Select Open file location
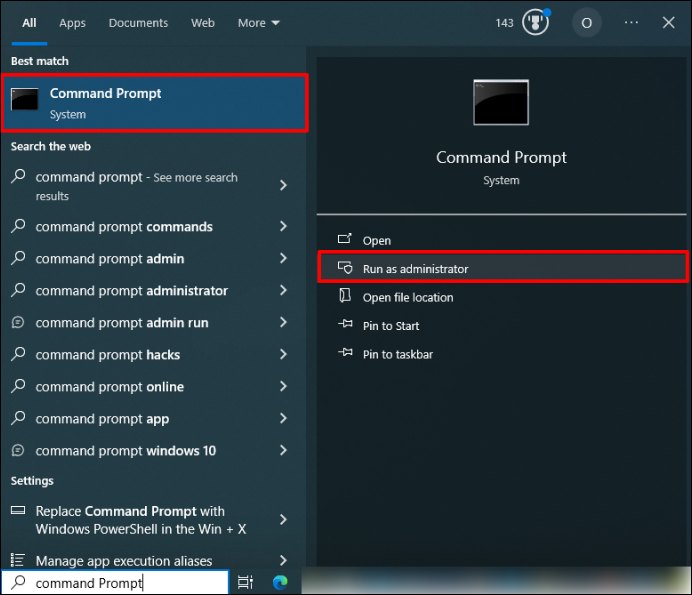692x595 pixels. [x=502, y=297]
